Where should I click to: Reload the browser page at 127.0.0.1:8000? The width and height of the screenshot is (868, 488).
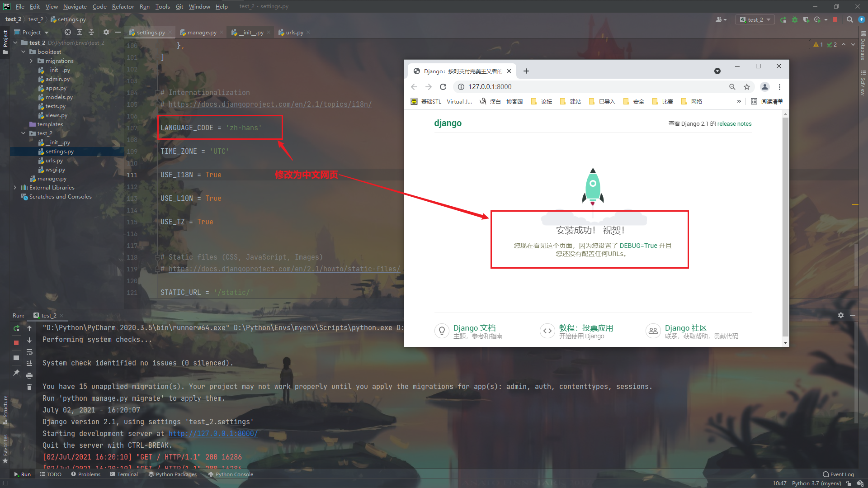(443, 87)
